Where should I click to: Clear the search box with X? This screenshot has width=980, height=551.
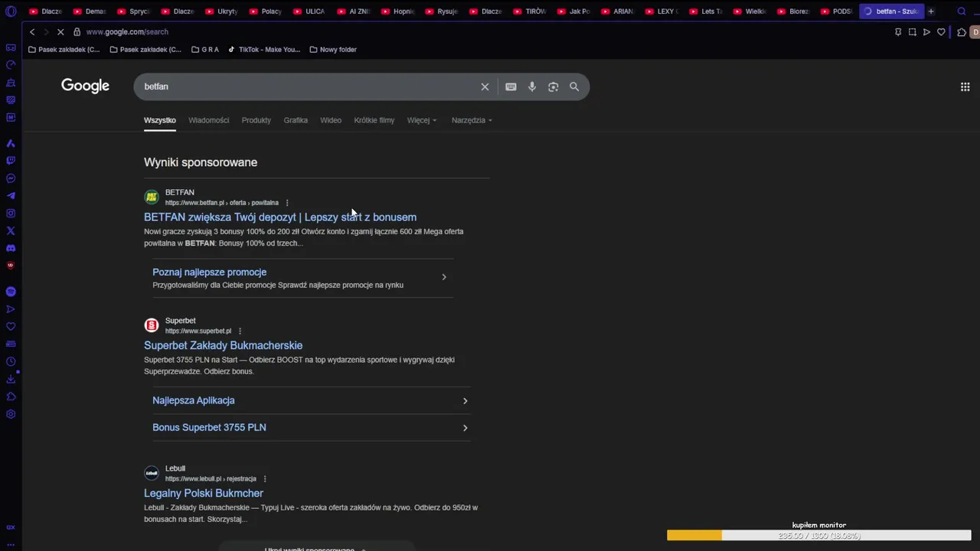pos(485,86)
